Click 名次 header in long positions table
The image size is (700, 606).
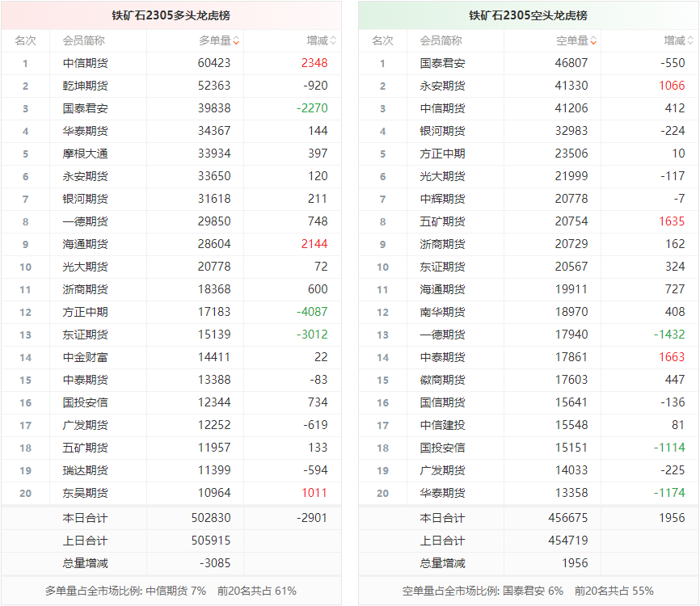pyautogui.click(x=25, y=40)
